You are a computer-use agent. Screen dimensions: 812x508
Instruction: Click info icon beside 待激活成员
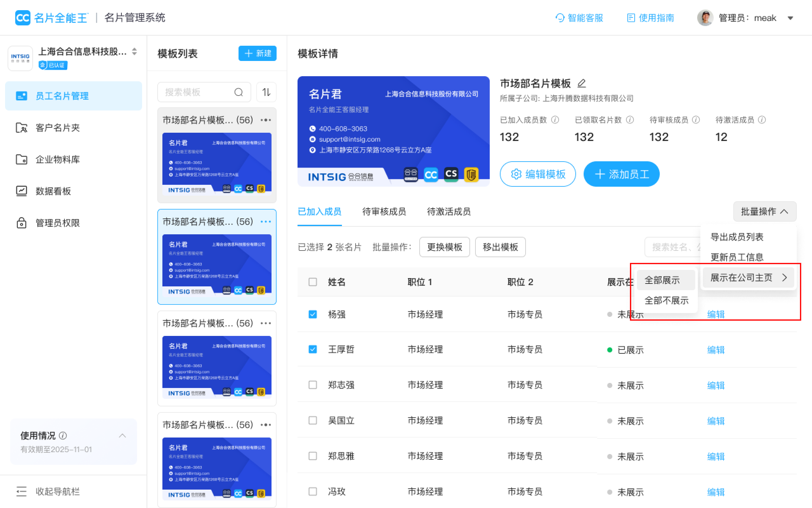[x=762, y=120]
